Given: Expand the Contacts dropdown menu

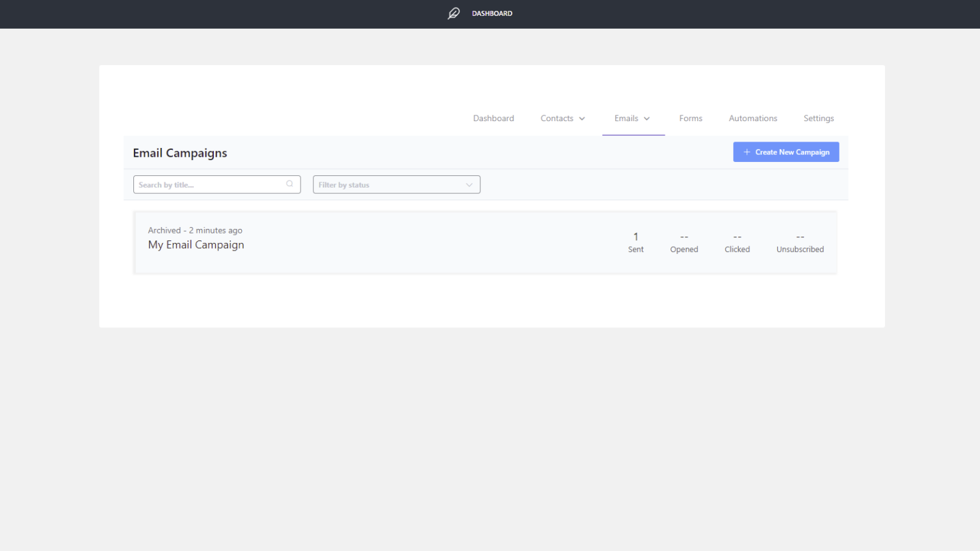Looking at the screenshot, I should click(x=563, y=118).
